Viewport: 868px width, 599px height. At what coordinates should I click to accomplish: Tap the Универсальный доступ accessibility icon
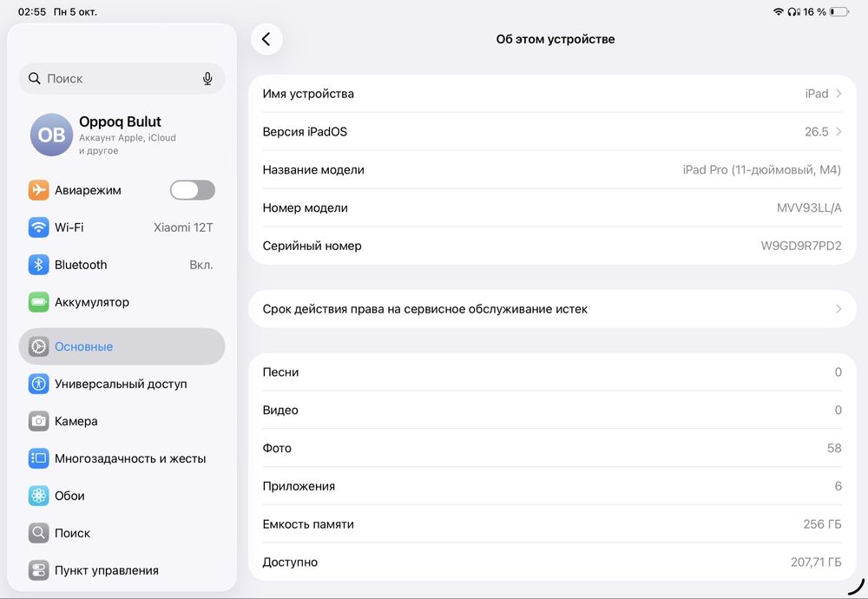click(x=38, y=384)
